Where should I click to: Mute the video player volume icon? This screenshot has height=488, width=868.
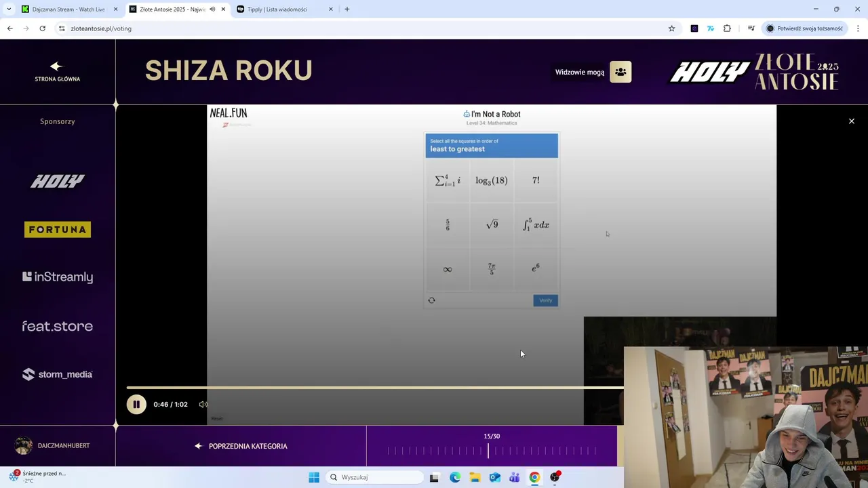coord(203,405)
